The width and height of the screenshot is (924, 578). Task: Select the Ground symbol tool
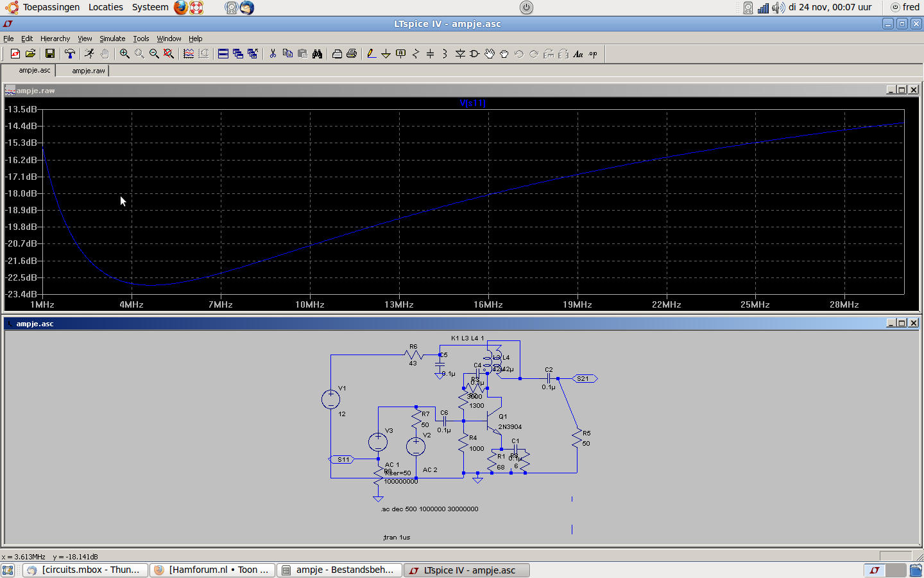[x=386, y=54]
